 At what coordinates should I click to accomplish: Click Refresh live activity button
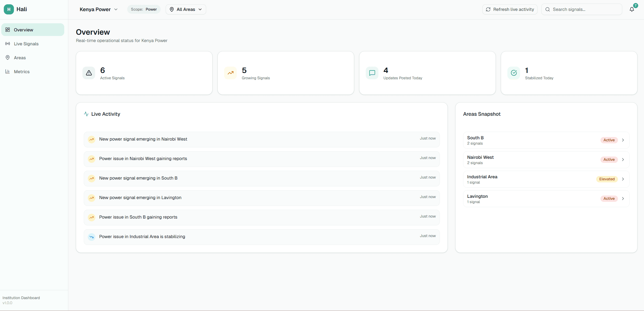(x=510, y=9)
